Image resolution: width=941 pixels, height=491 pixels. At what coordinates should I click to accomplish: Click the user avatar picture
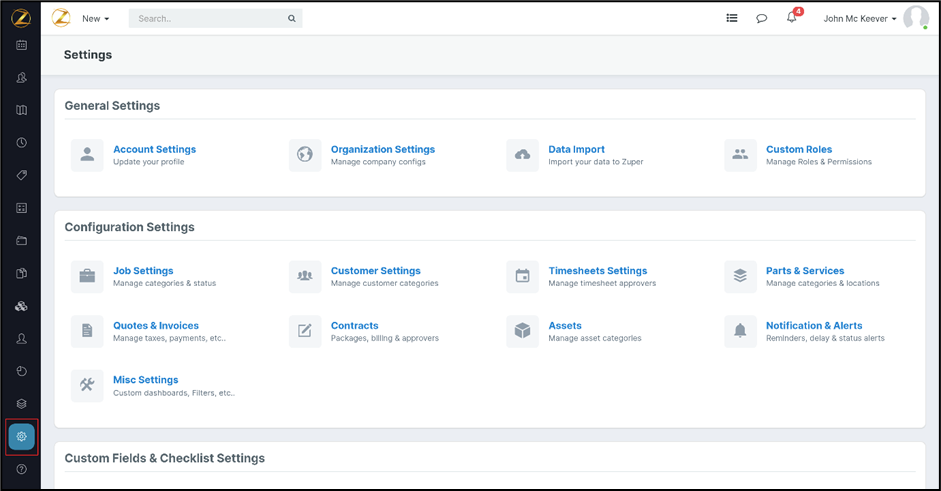click(915, 17)
